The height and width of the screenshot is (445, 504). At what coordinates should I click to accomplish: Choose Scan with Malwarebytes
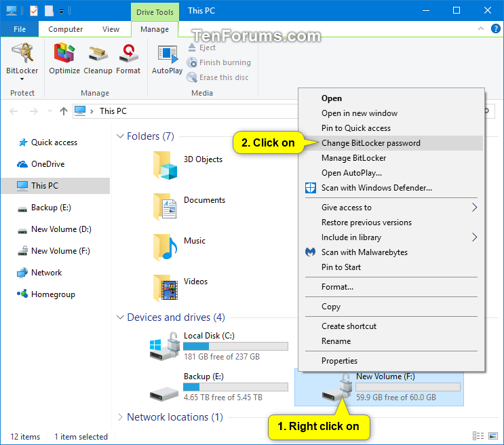[x=391, y=252]
